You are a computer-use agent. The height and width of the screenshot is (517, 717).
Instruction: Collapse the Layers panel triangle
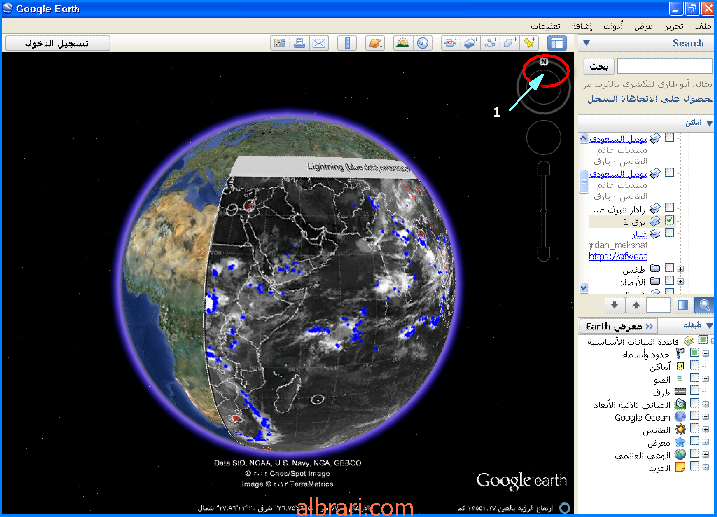(x=709, y=325)
